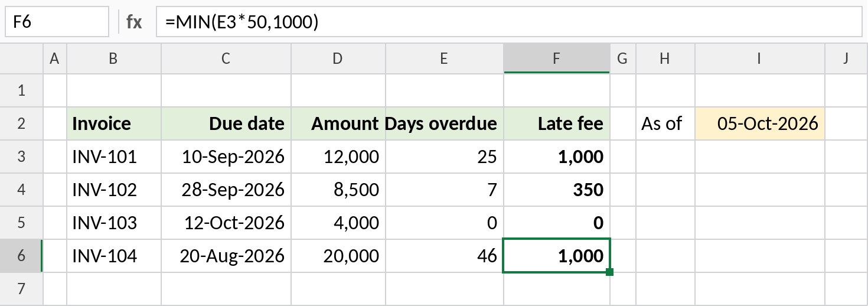
Task: Click cell INV-104
Action: tap(114, 256)
